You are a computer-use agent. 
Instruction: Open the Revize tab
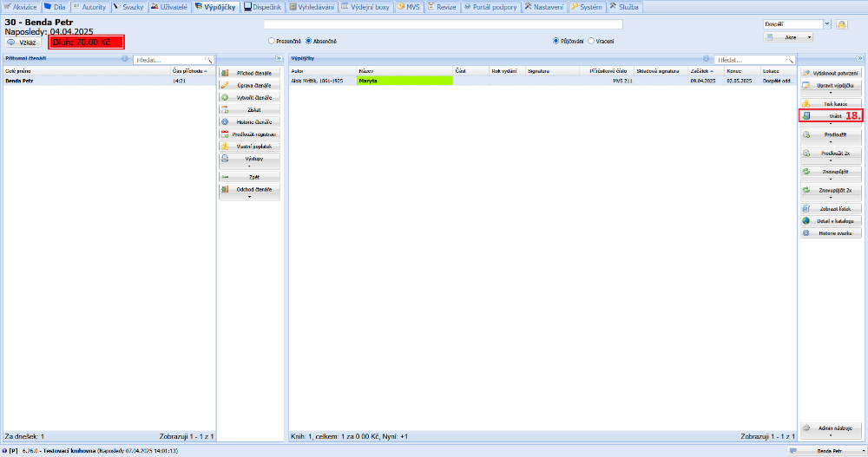tap(441, 7)
